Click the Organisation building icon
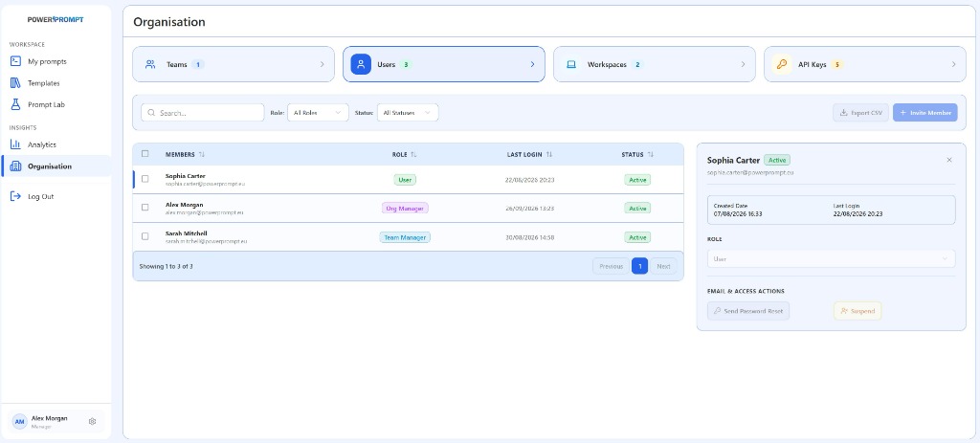 pos(15,166)
